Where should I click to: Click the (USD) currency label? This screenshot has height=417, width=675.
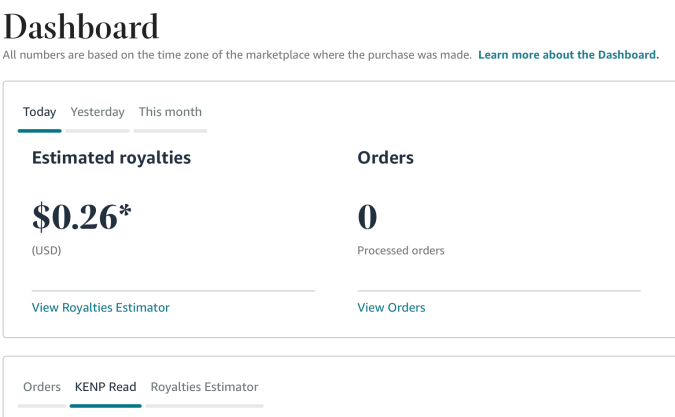click(x=46, y=250)
